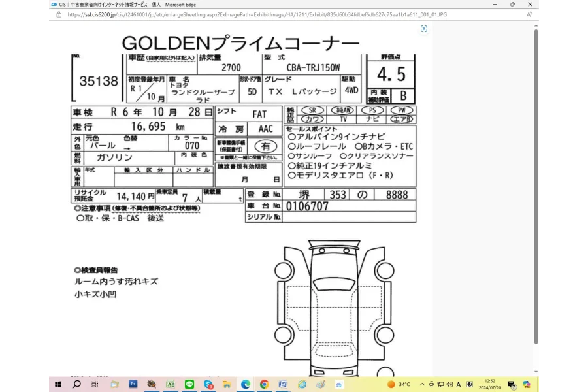Switch to Google Chrome in the taskbar

264,384
